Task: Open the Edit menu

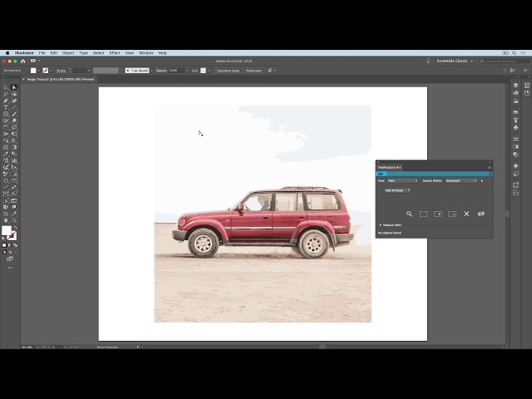Action: 53,53
